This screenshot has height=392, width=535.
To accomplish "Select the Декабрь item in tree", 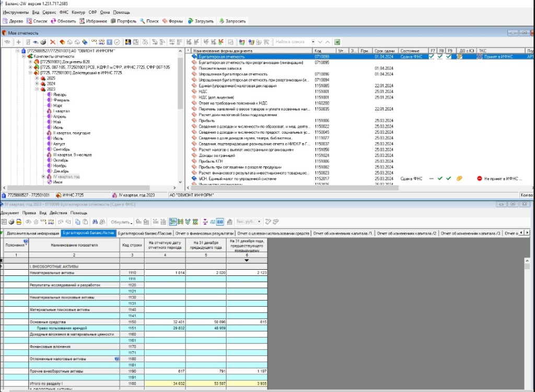I will pos(61,171).
